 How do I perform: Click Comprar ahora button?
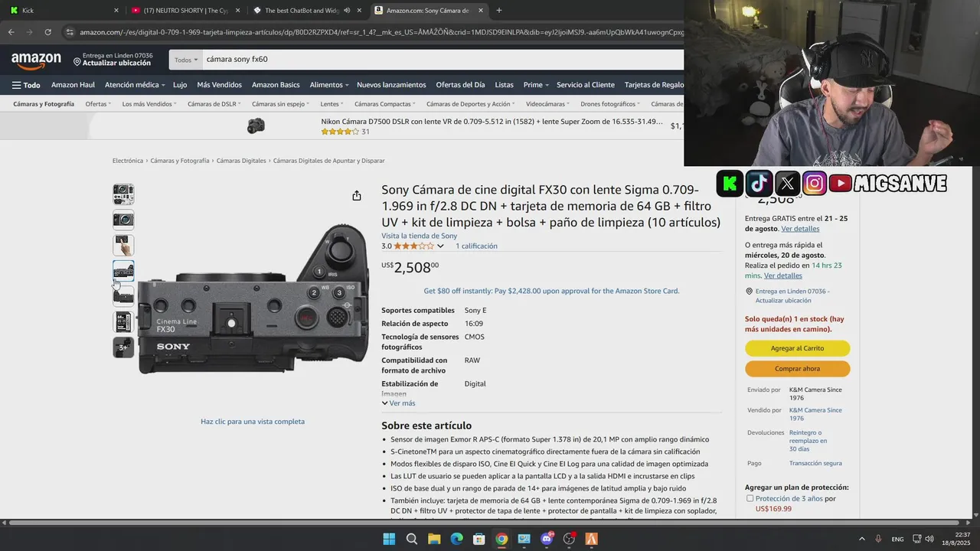[797, 369]
